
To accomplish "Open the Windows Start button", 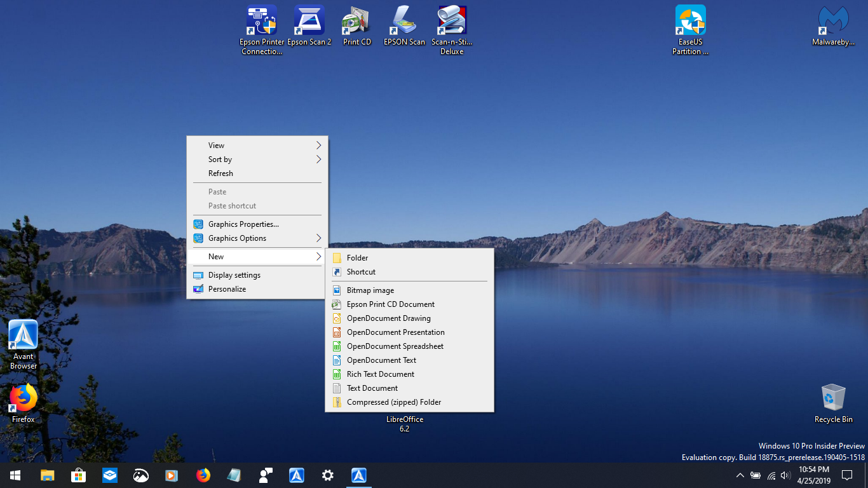I will pyautogui.click(x=15, y=475).
